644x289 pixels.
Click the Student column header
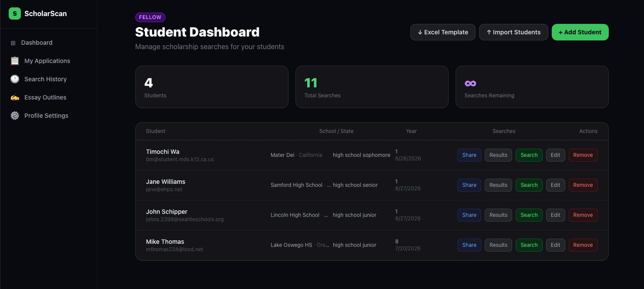pos(156,131)
